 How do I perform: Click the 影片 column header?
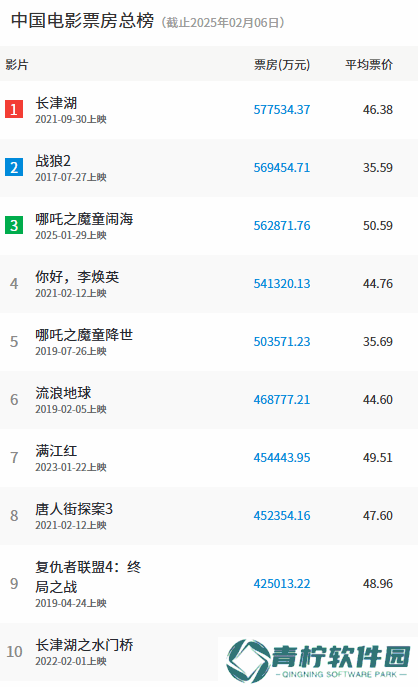pos(17,65)
